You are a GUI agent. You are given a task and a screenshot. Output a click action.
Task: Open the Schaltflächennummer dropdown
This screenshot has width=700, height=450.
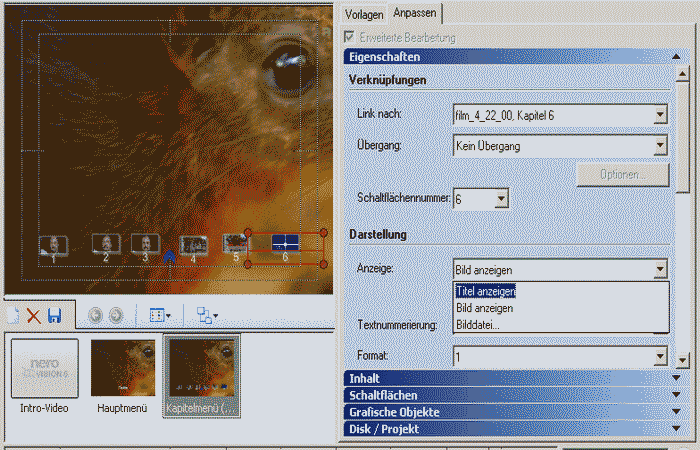click(499, 200)
